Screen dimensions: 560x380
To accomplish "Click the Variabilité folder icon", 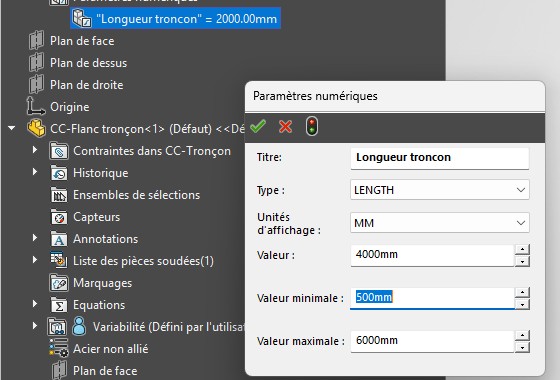I will [57, 327].
